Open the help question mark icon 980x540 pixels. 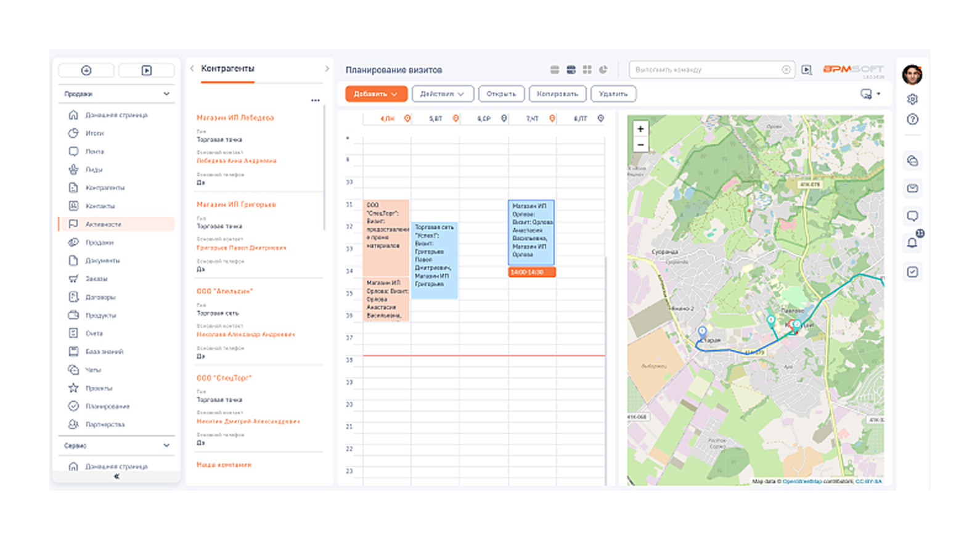(x=913, y=119)
